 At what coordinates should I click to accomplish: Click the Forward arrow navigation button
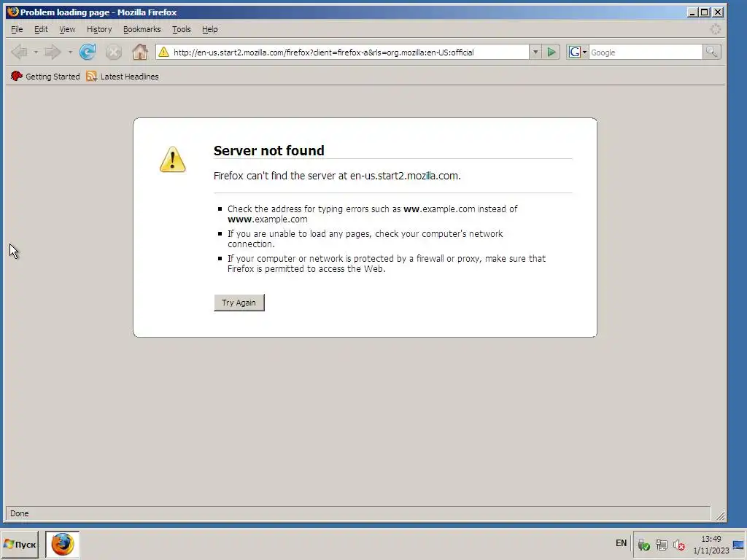click(x=53, y=52)
